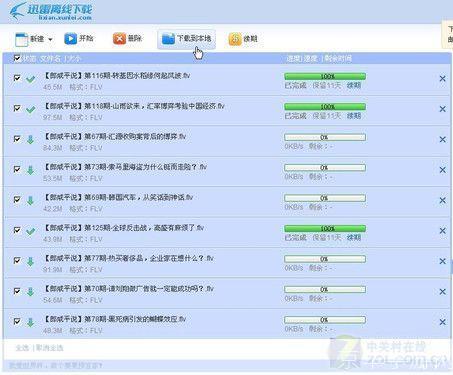Image resolution: width=453 pixels, height=375 pixels.
Task: Remove the 第70期 task with its X
Action: coord(442,292)
